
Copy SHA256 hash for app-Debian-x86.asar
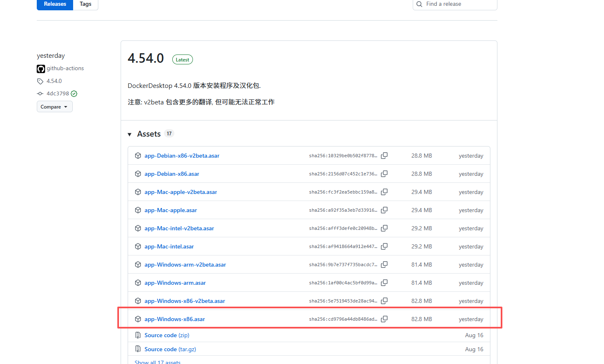pyautogui.click(x=384, y=174)
